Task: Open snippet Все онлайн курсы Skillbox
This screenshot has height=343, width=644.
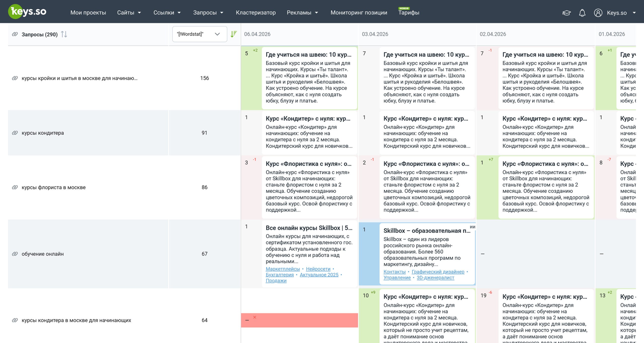Action: coord(309,254)
